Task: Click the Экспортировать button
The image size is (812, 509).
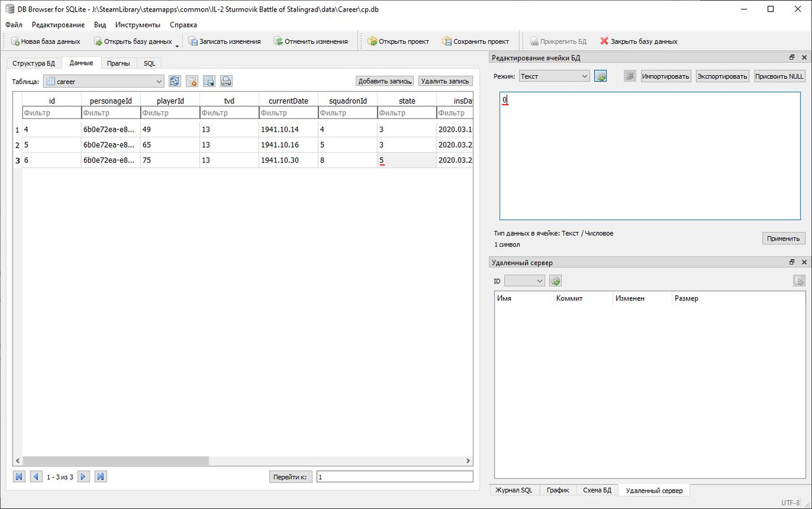Action: click(722, 76)
